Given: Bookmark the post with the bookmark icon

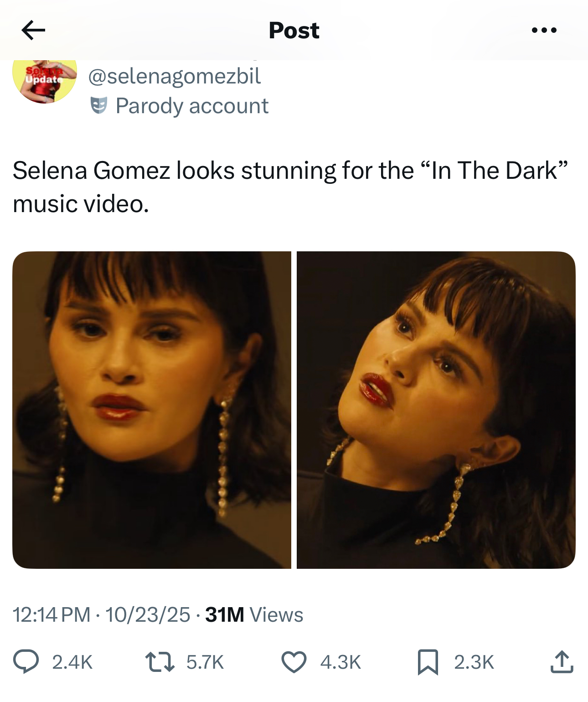Looking at the screenshot, I should click(x=428, y=662).
